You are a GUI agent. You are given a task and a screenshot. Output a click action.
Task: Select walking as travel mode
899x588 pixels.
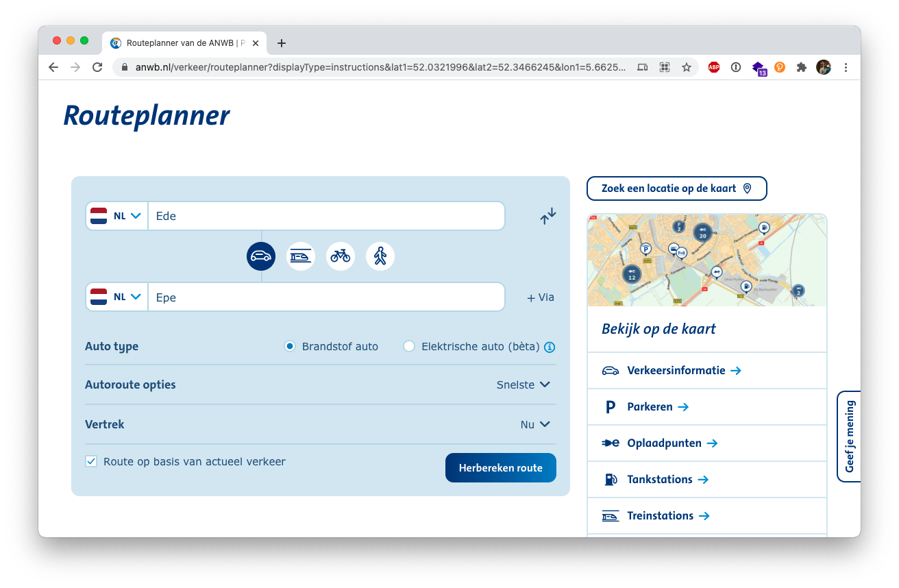[380, 256]
